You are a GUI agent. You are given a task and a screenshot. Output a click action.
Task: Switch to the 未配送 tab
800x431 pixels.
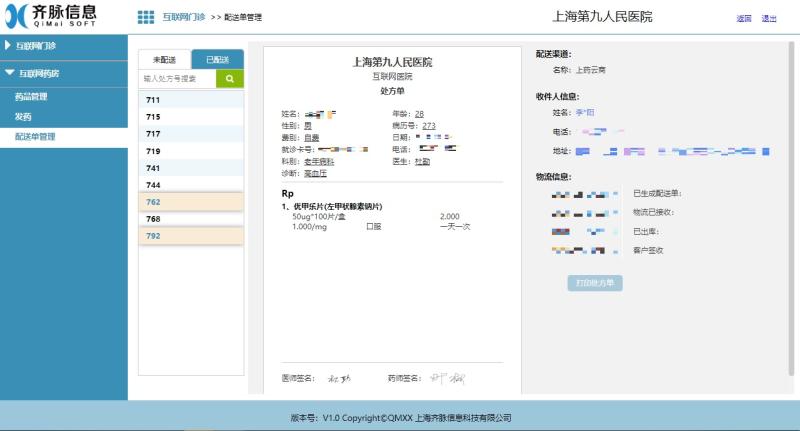tap(164, 60)
